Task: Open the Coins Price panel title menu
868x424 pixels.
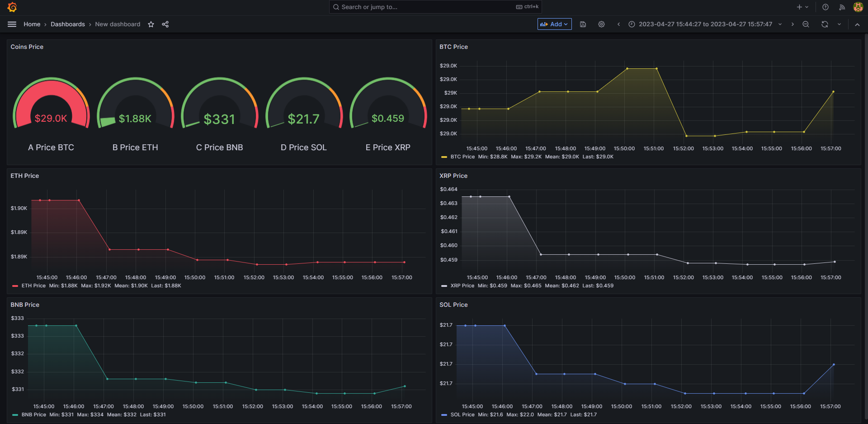Action: (x=27, y=47)
